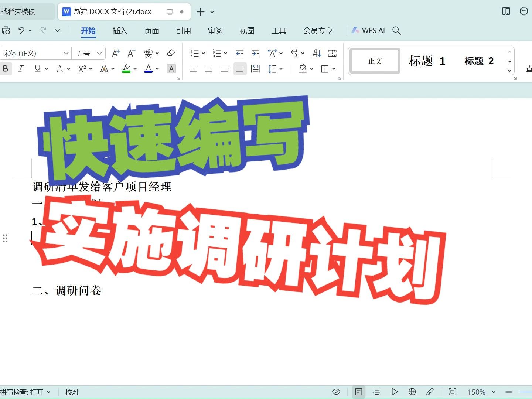The width and height of the screenshot is (532, 399).
Task: Toggle eye protection mode icon
Action: [x=336, y=392]
